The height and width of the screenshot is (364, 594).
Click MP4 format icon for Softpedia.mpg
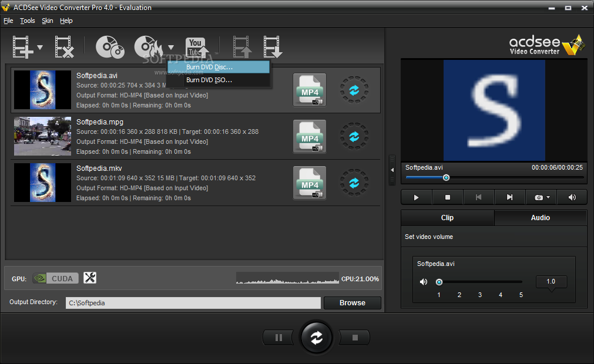(x=310, y=136)
